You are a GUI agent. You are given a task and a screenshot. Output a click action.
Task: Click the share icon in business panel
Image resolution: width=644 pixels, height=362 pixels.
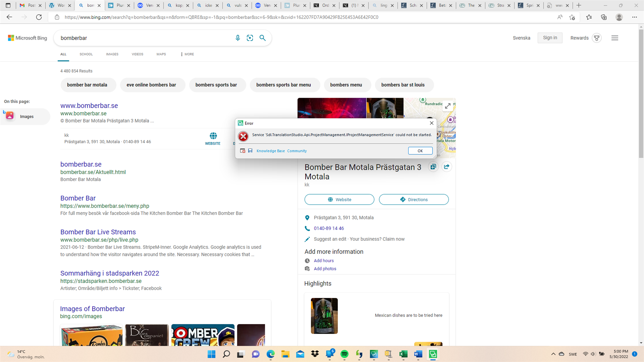[447, 167]
